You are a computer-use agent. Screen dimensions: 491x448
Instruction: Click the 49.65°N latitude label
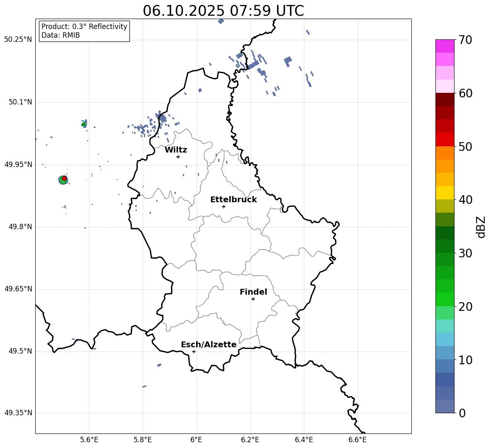pos(18,289)
